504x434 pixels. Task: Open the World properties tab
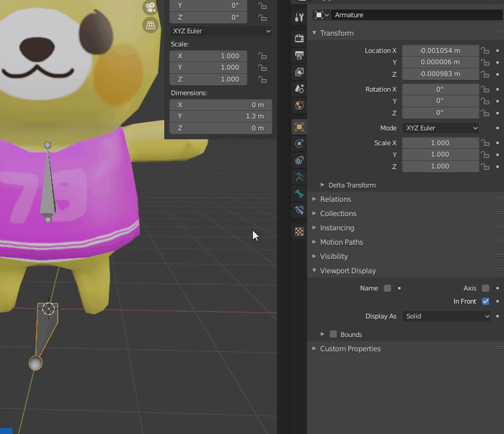[299, 105]
